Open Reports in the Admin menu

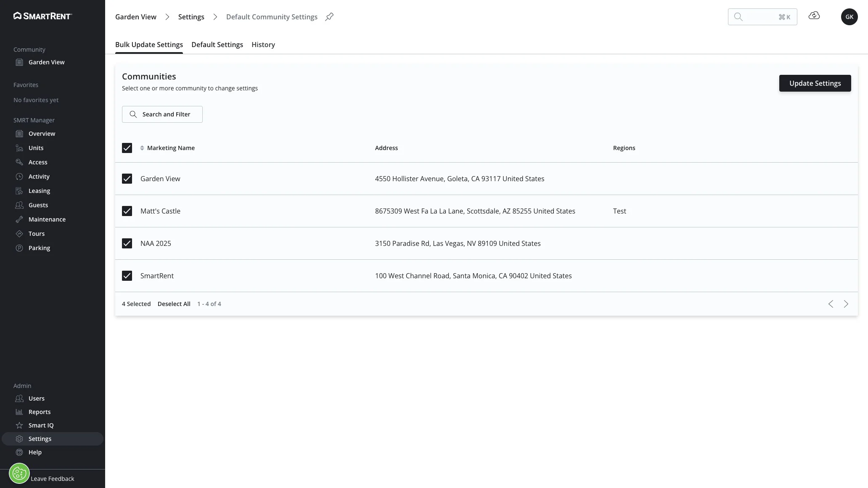click(x=40, y=412)
